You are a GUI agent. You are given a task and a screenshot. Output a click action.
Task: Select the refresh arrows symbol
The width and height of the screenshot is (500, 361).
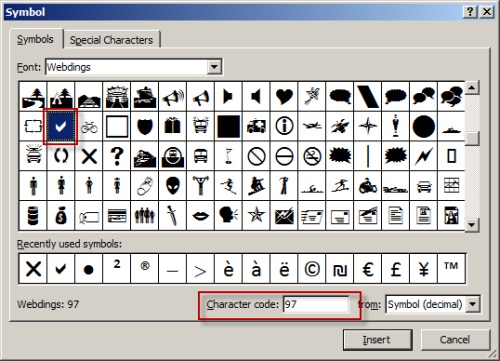point(61,156)
